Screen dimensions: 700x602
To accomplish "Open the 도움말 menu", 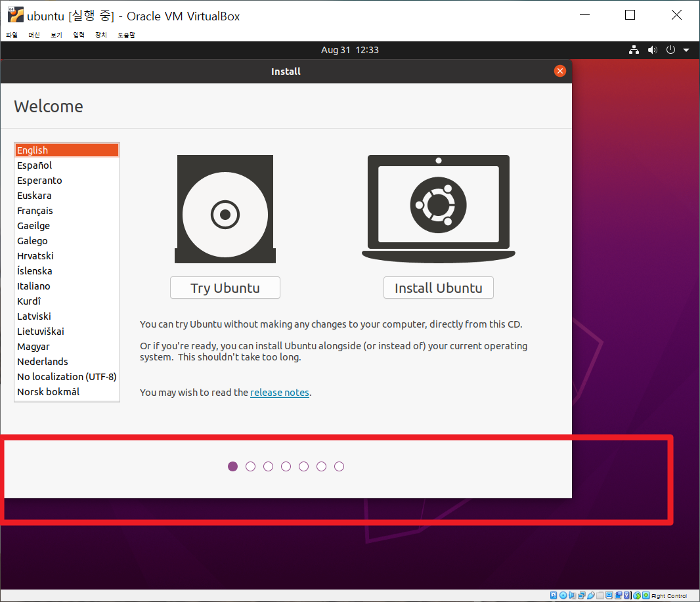I will click(x=126, y=35).
